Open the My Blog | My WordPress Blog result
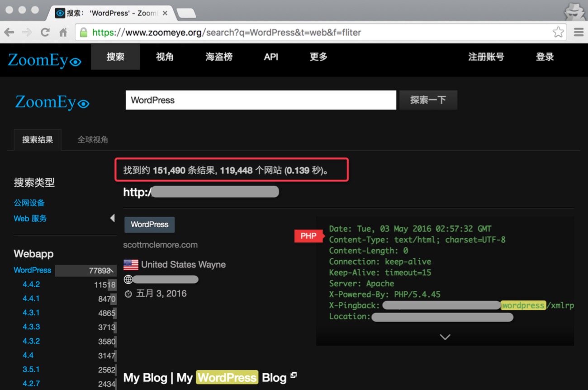This screenshot has width=588, height=390. click(205, 378)
